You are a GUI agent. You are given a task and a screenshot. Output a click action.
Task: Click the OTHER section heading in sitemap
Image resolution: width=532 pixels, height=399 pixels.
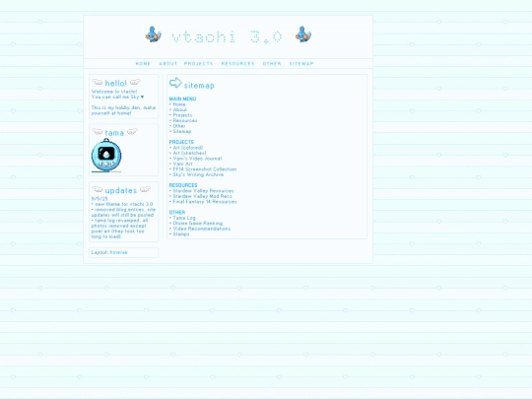(177, 213)
